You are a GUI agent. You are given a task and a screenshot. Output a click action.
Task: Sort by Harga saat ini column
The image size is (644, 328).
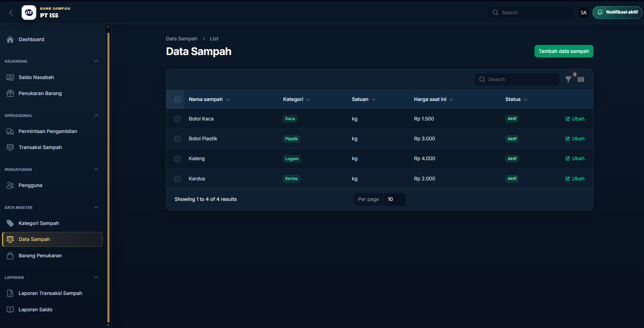433,99
